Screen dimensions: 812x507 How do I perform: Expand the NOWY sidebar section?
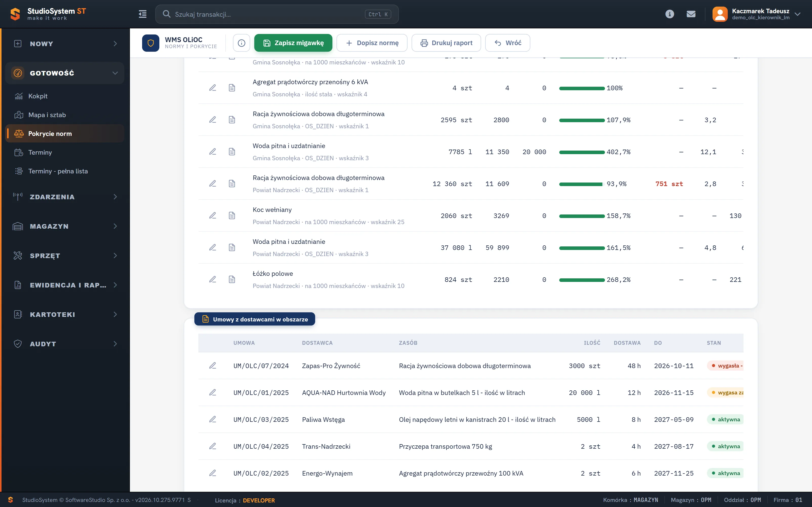point(65,44)
